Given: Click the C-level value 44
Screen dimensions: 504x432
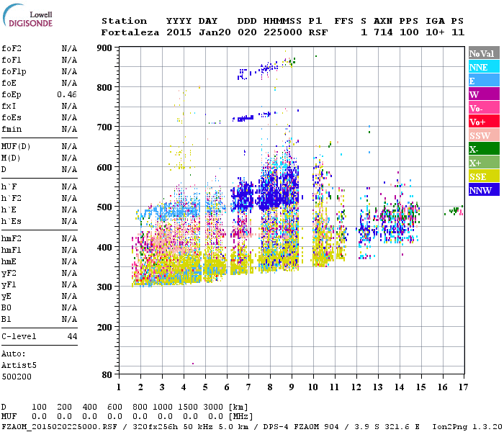Looking at the screenshot, I should point(72,336).
